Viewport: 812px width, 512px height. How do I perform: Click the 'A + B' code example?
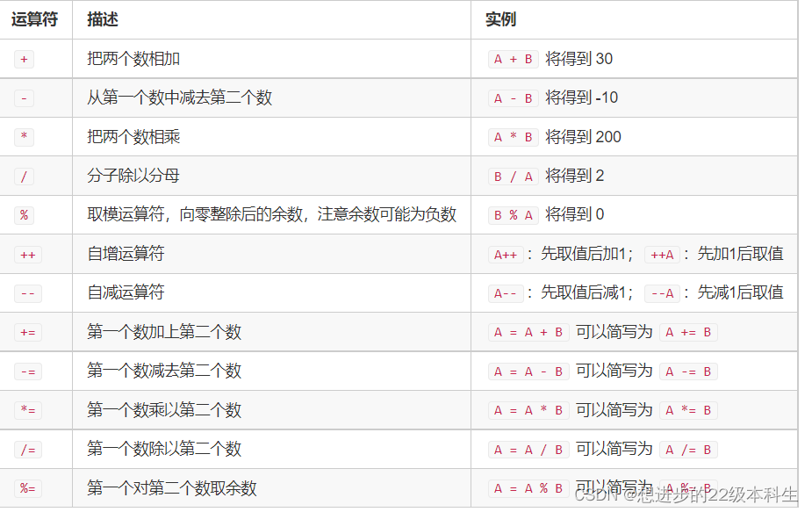coord(514,59)
